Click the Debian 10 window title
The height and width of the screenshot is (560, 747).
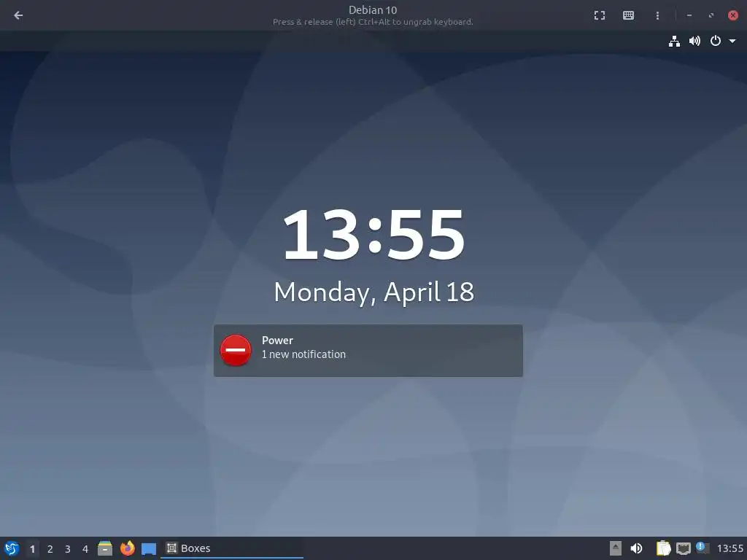pos(373,10)
